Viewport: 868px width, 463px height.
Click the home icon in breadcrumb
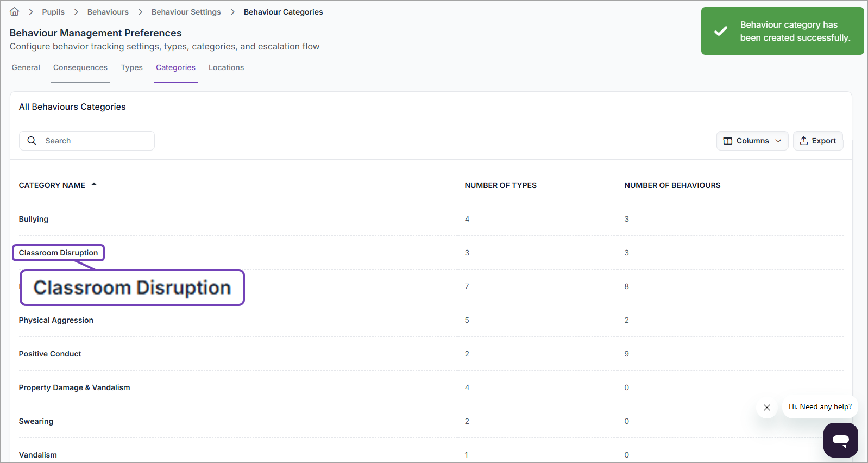pyautogui.click(x=15, y=12)
